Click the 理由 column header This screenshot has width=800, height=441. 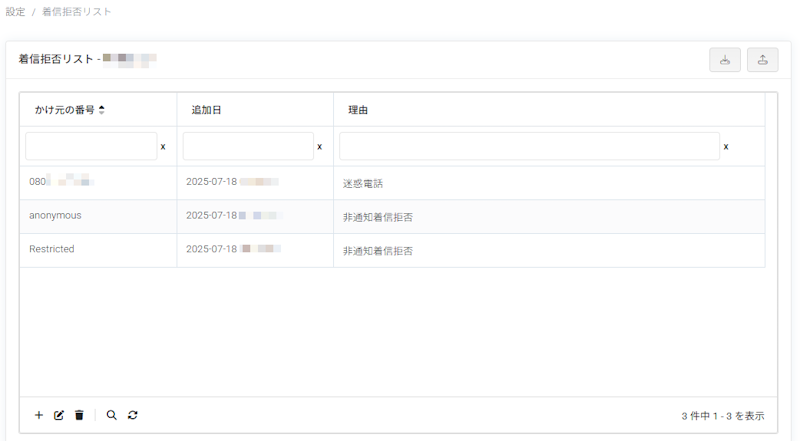tap(358, 110)
